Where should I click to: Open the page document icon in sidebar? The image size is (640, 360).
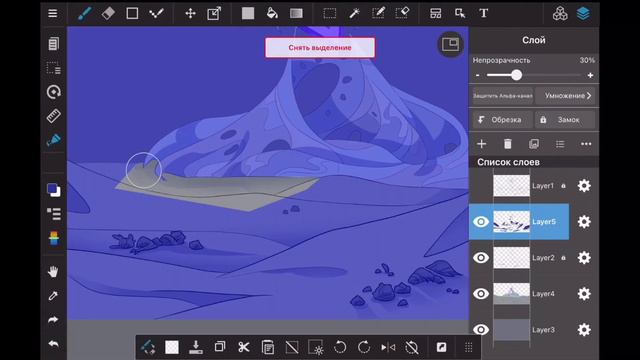pyautogui.click(x=53, y=44)
